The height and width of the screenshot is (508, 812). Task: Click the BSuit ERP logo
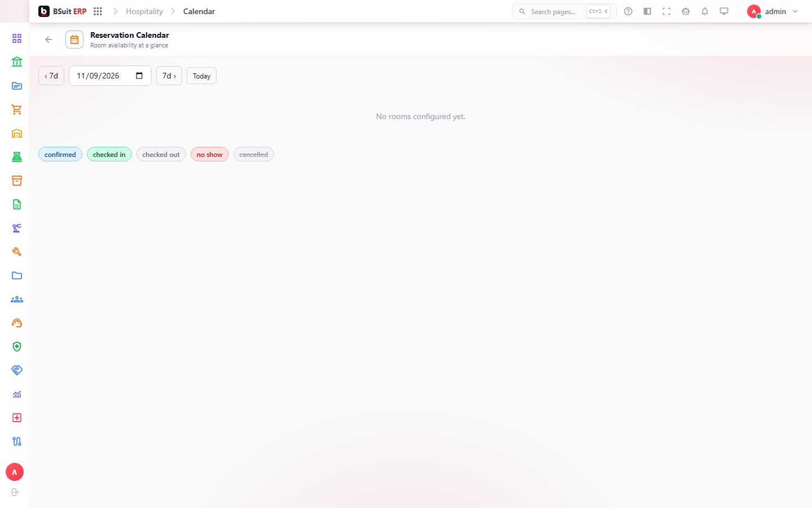point(63,11)
